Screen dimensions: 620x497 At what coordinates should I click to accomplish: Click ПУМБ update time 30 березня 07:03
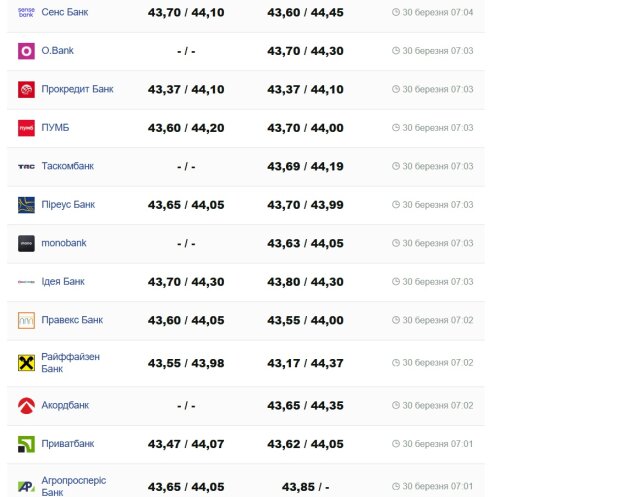coord(438,128)
